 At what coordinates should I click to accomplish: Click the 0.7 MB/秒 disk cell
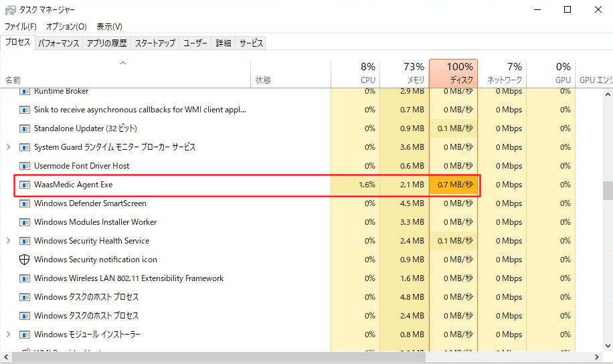pos(454,185)
